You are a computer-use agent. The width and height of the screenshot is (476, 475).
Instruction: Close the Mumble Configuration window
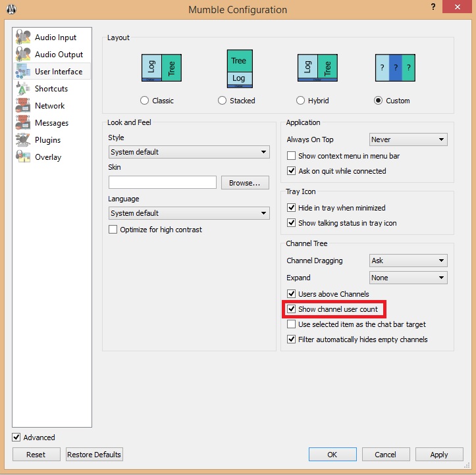[457, 7]
